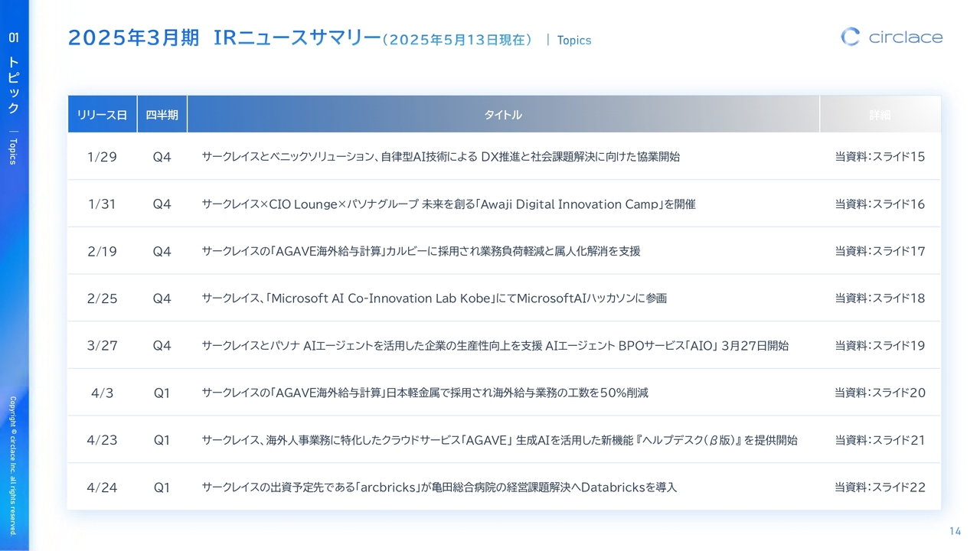This screenshot has height=551, width=980.
Task: Click the Q4 cell in the 3/27 row
Action: (x=162, y=346)
